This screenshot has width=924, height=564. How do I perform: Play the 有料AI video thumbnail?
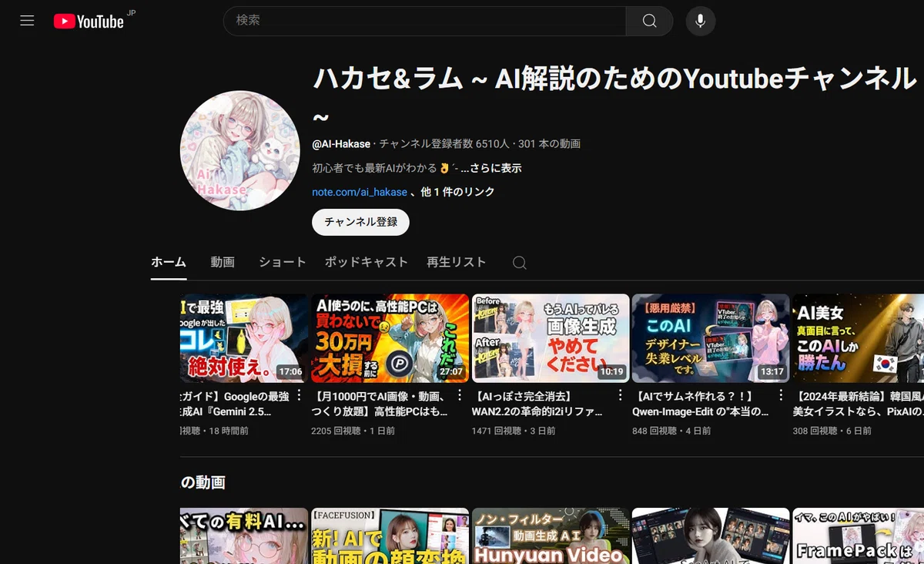pos(244,535)
